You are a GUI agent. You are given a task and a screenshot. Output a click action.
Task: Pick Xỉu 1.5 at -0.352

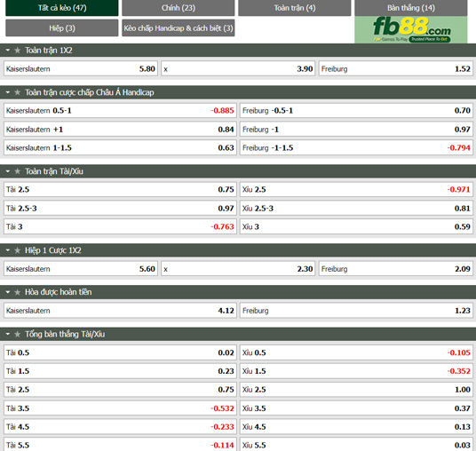[356, 371]
